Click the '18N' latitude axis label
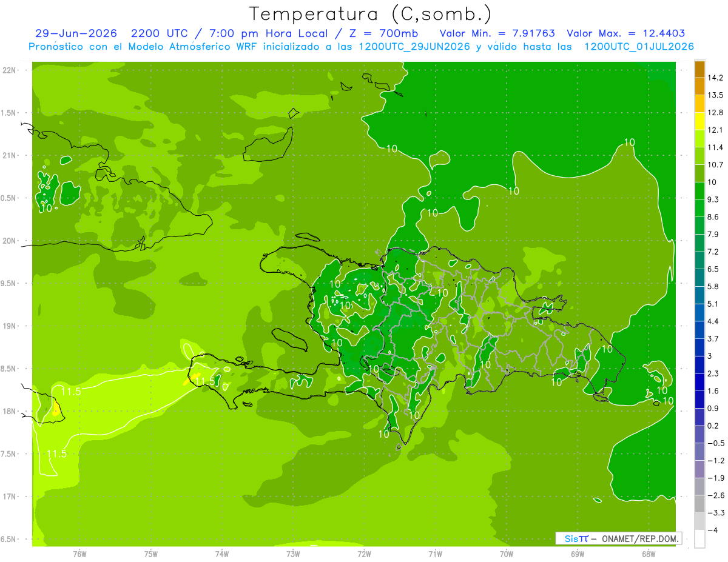Viewport: 728px width, 562px height. [10, 412]
